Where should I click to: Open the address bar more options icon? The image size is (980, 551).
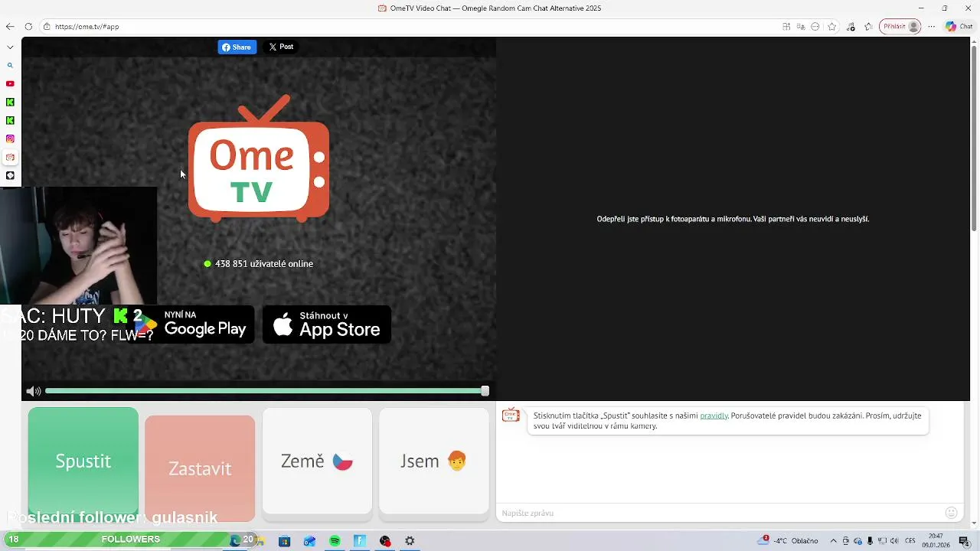815,26
